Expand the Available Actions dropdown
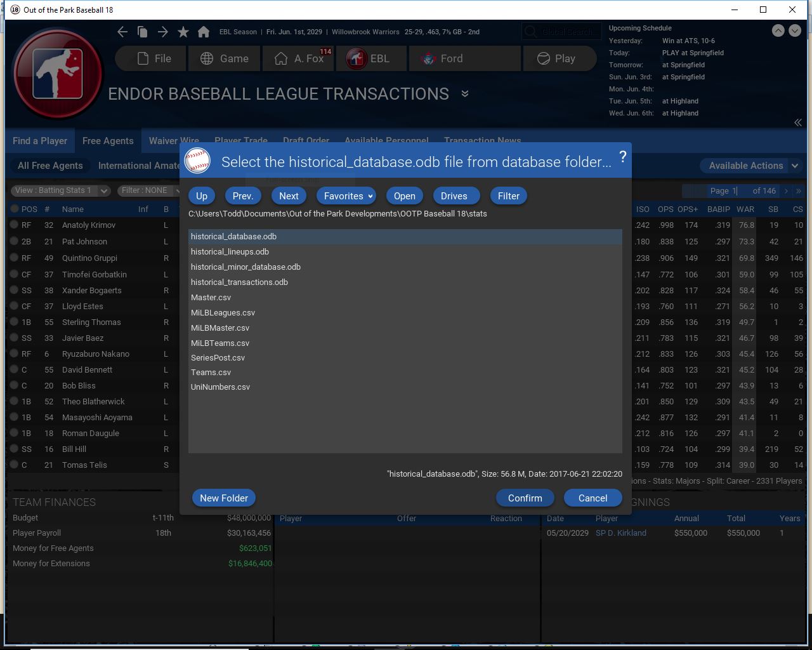Screen dimensions: 812x650 pos(751,166)
